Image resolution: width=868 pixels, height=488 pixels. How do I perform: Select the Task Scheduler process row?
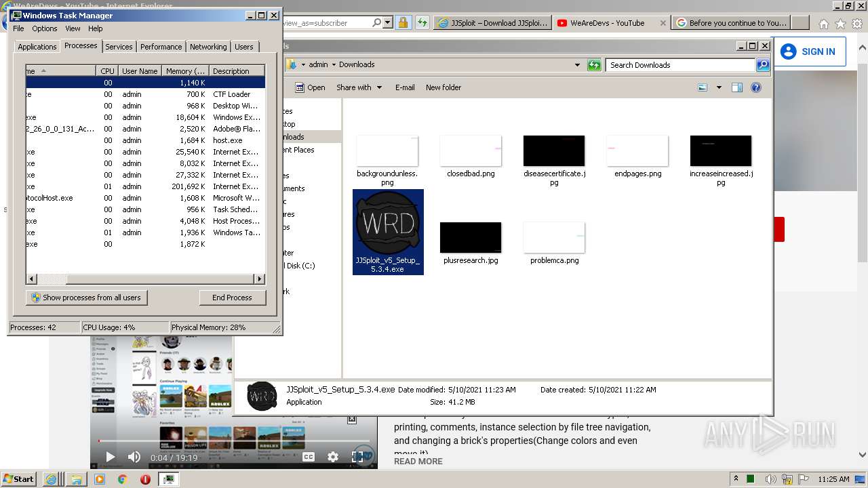pos(145,209)
